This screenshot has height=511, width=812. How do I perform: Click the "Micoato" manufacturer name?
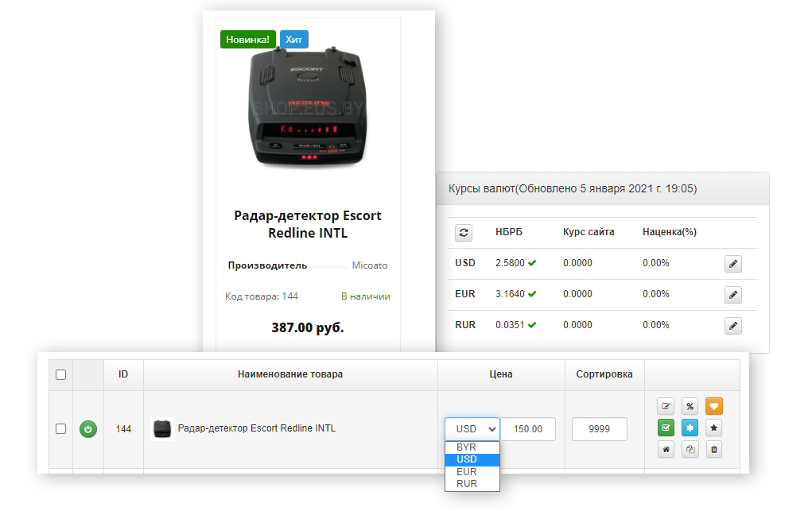coord(370,265)
